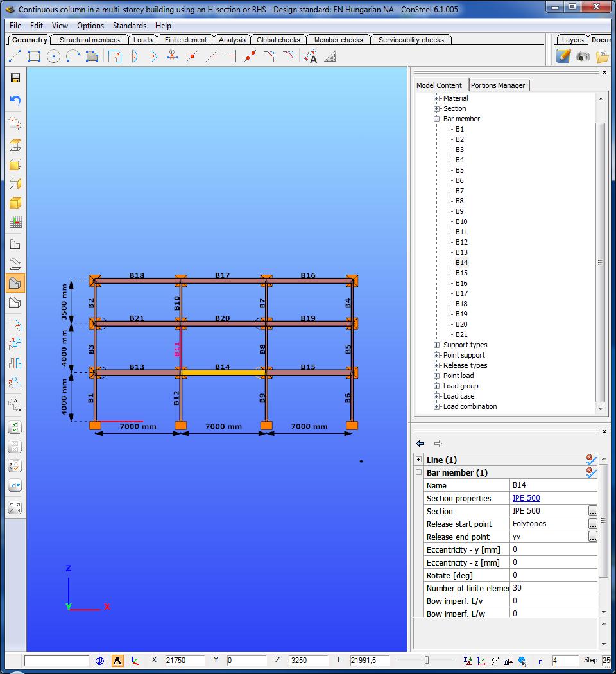
Task: Click the two red points divide line icon
Action: tap(250, 56)
